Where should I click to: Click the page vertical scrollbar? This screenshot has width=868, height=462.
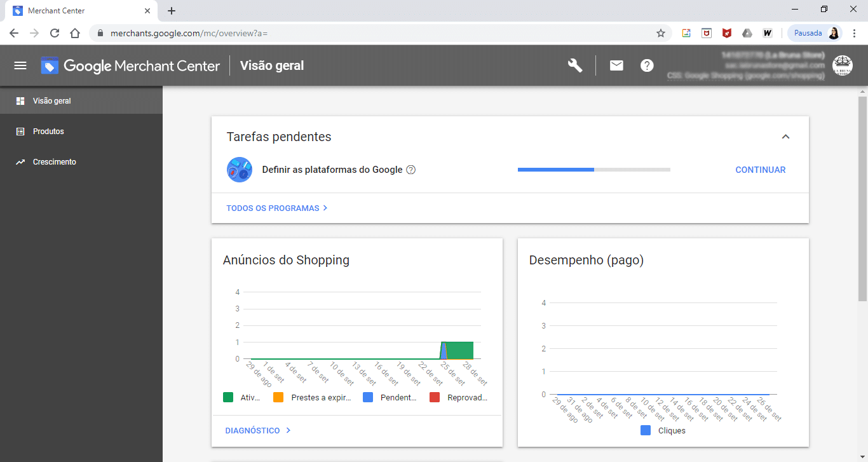pos(862,198)
